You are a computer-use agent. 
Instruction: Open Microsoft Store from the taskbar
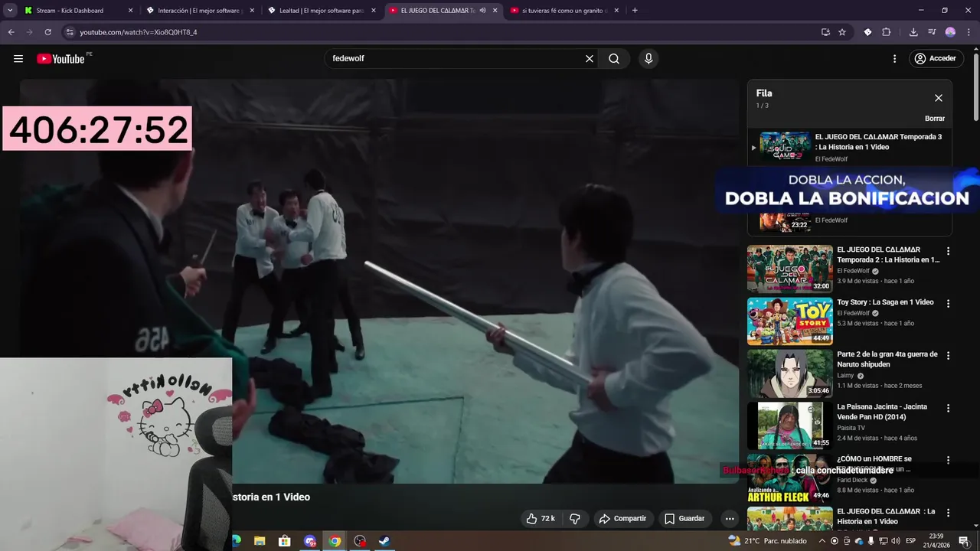click(x=285, y=541)
